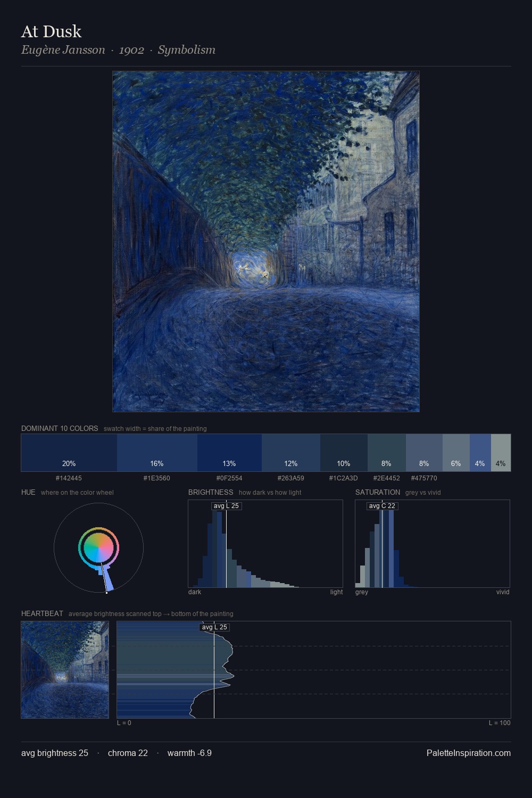Click the 4% medium blue swatch
Viewport: 532px width, 798px height.
coord(480,453)
